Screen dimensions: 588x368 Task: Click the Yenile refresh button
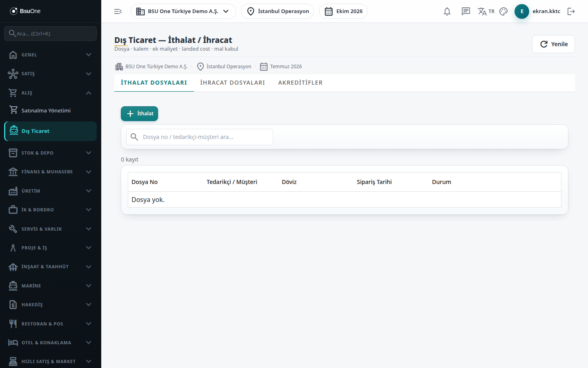[x=553, y=44]
